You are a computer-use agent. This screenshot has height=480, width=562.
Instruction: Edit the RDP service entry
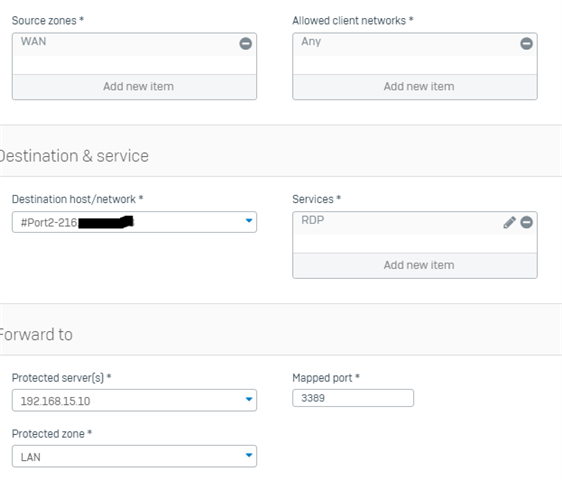tap(509, 222)
